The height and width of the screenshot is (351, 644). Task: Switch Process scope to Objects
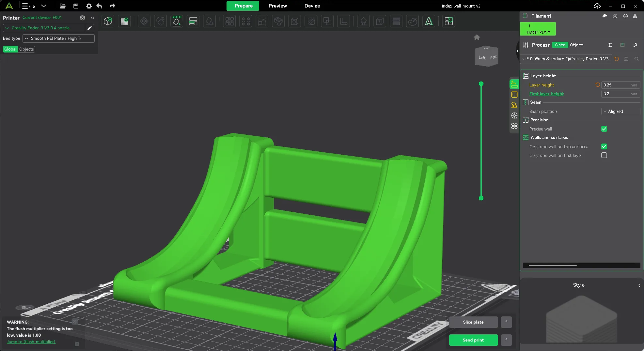pyautogui.click(x=576, y=45)
